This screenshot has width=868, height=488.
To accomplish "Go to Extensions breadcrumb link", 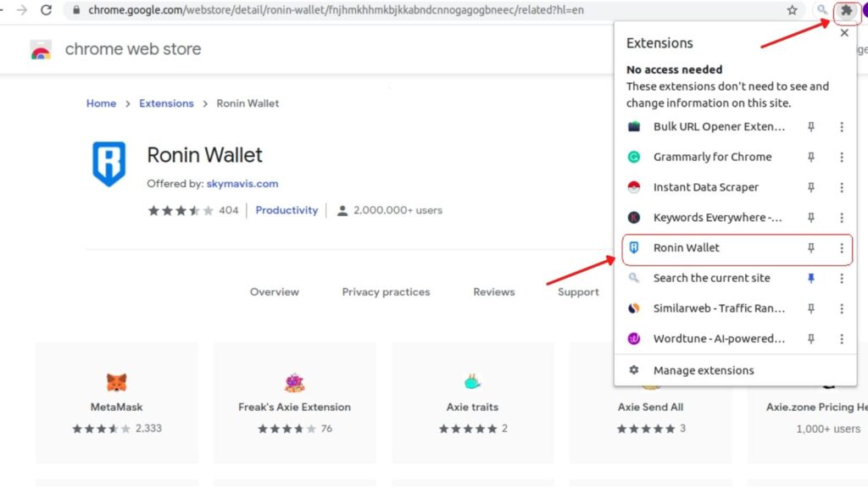I will [166, 103].
